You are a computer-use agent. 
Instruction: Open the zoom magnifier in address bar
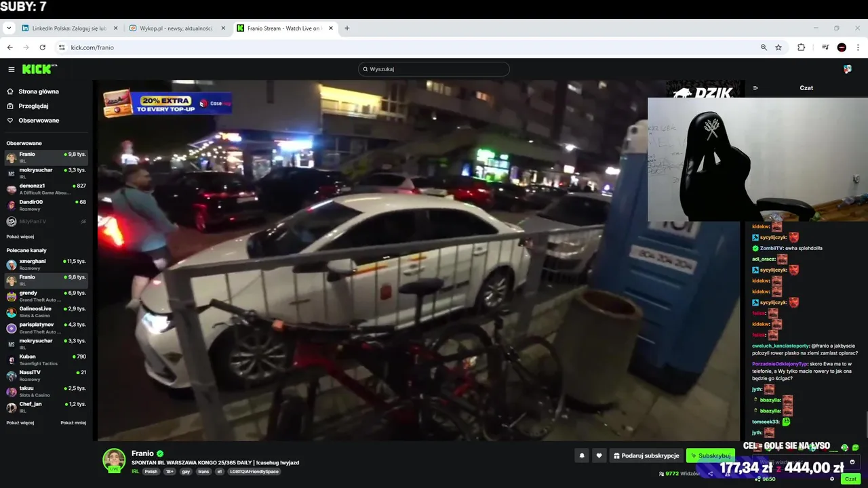764,47
